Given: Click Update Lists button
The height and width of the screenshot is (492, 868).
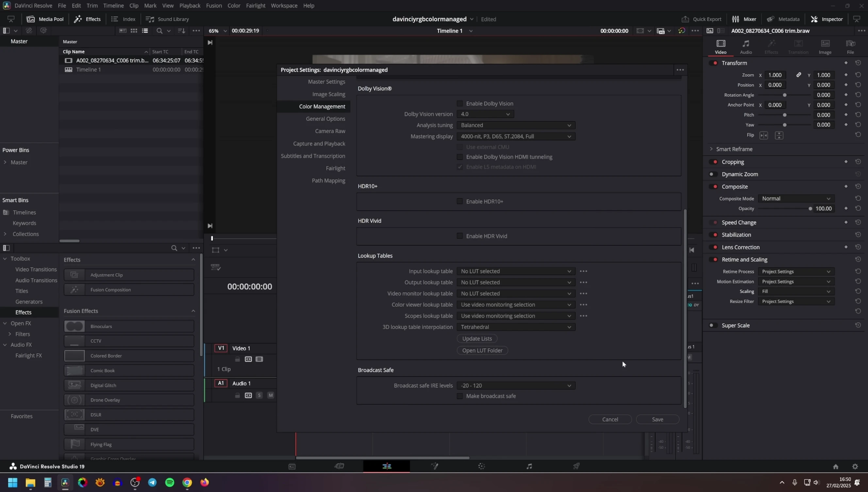Looking at the screenshot, I should [x=477, y=339].
